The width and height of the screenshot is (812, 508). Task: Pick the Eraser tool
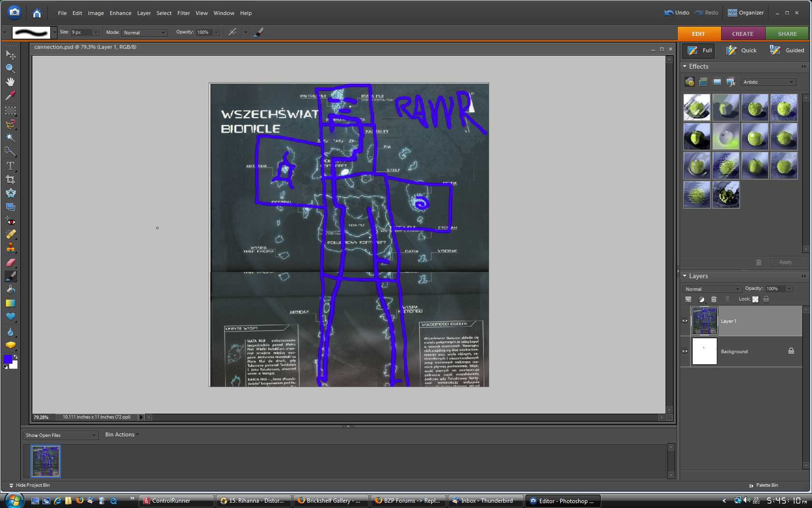[x=10, y=263]
